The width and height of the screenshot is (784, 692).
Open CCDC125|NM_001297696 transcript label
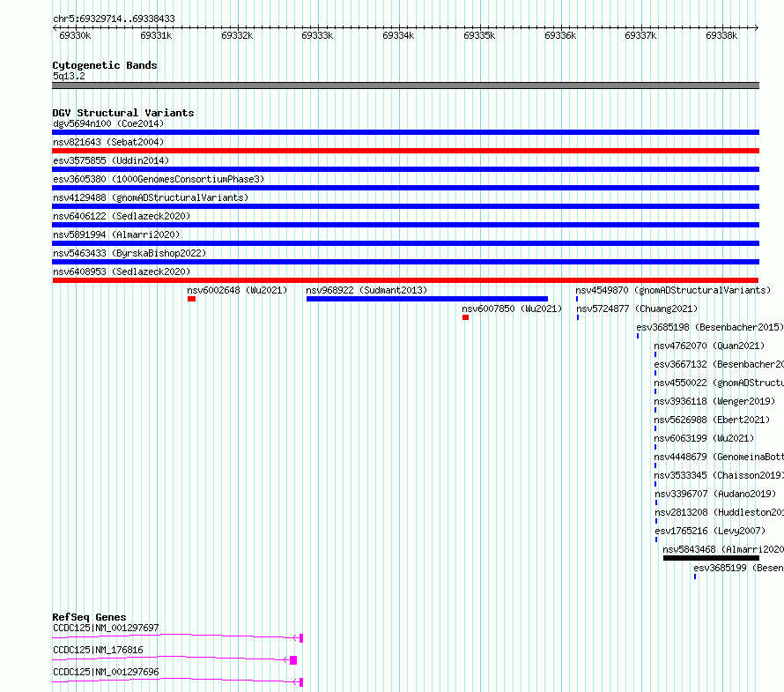pyautogui.click(x=106, y=672)
